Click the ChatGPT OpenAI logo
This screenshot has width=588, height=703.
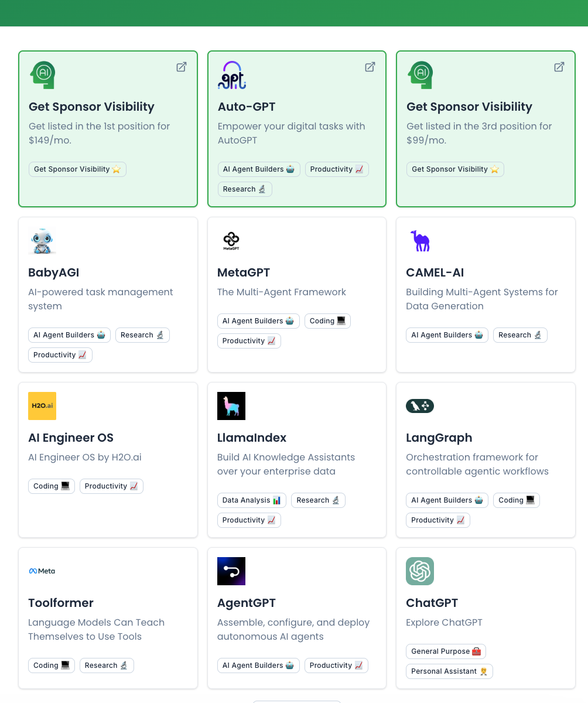tap(420, 571)
